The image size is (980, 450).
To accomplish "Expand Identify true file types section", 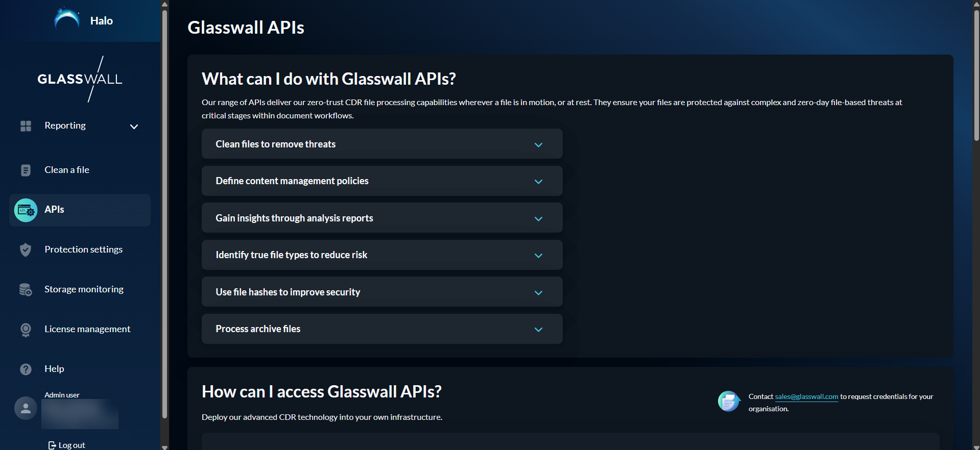I will (x=538, y=256).
